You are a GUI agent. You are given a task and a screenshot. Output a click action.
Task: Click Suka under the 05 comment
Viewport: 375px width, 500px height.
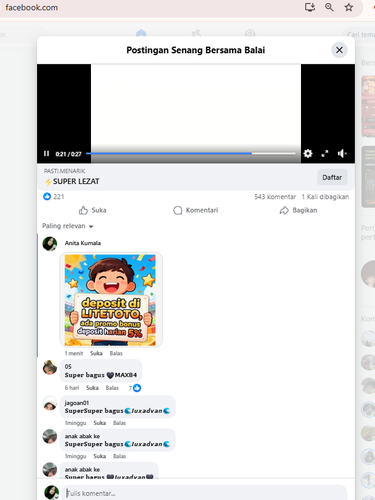coord(92,388)
